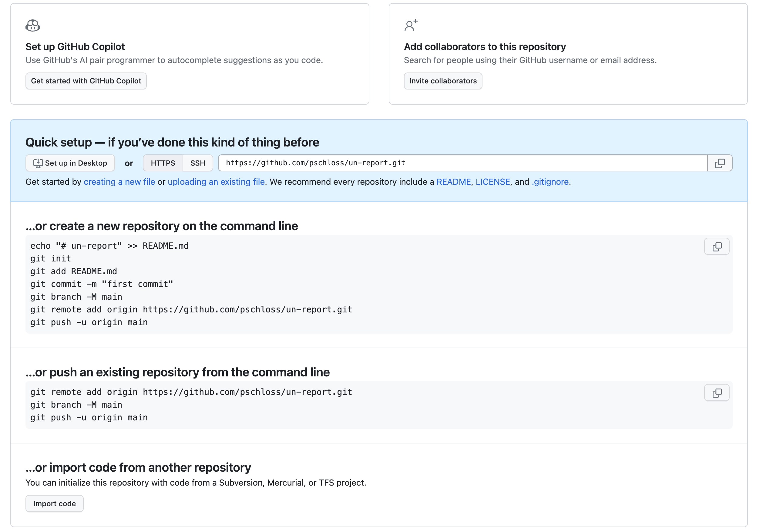Switch the clone URL to SSH
Viewport: 763px width, 532px height.
tap(198, 163)
